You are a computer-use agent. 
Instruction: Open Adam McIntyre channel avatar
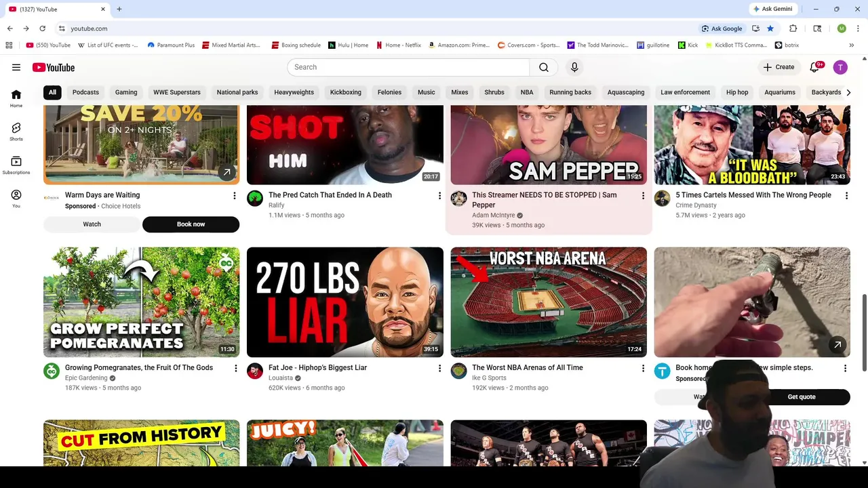click(x=459, y=198)
